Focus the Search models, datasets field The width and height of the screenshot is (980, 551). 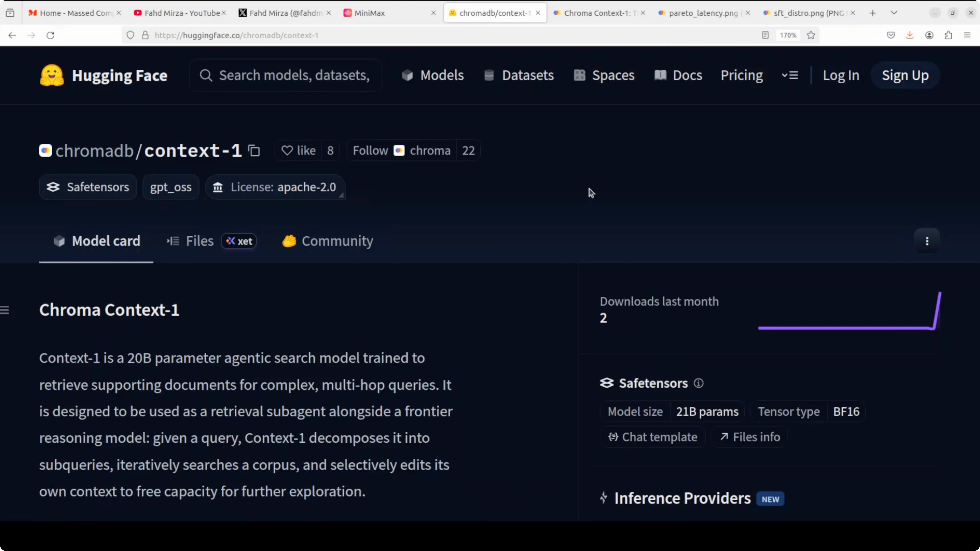[293, 75]
